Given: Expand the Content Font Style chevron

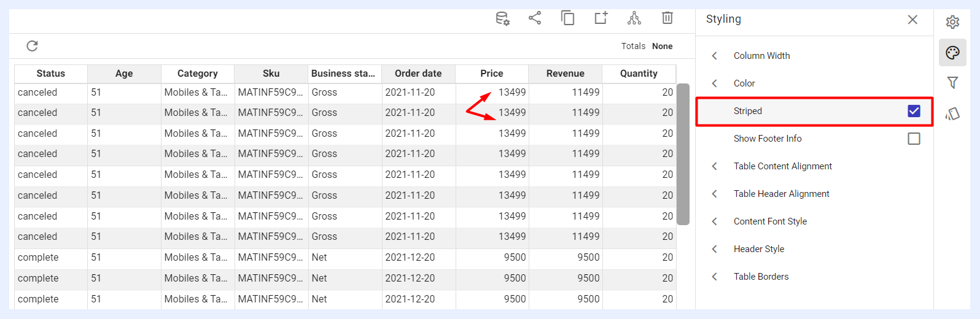Looking at the screenshot, I should tap(714, 221).
